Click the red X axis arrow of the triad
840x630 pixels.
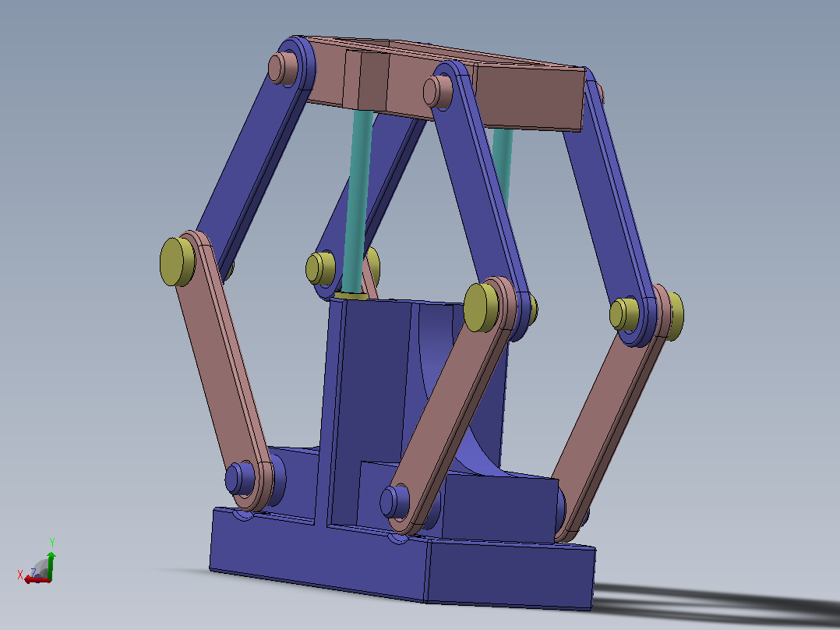(x=37, y=579)
